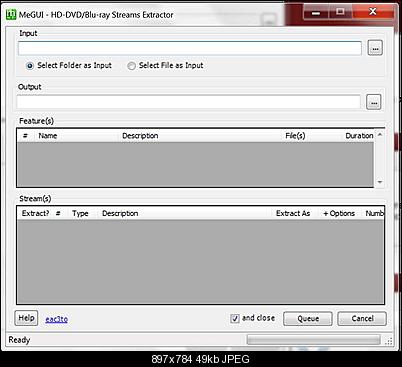Click the Queue button

[x=308, y=319]
